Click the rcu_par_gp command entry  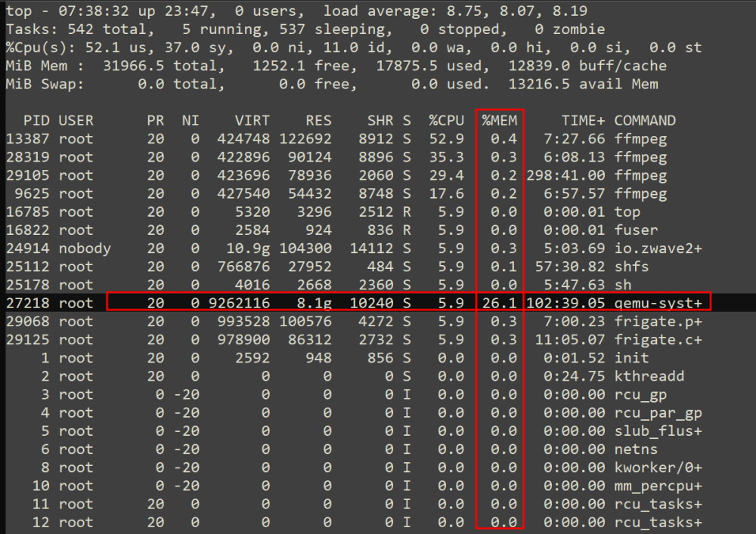[658, 412]
